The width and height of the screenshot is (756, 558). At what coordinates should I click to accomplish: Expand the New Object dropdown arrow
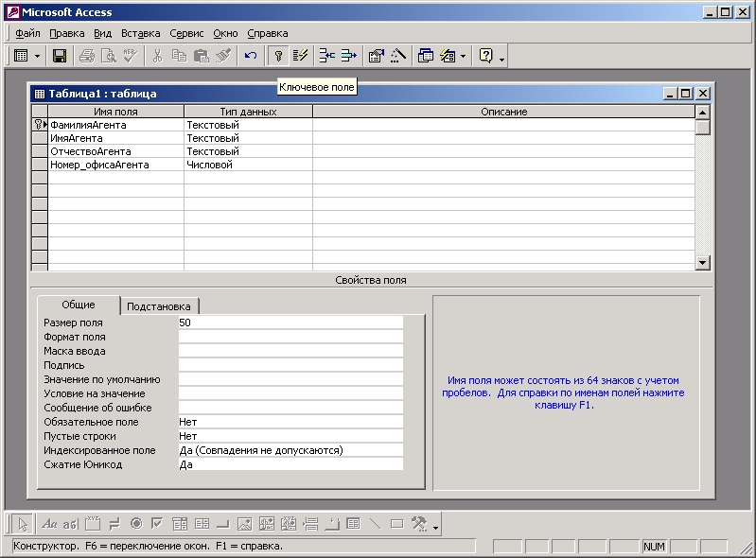pyautogui.click(x=464, y=56)
